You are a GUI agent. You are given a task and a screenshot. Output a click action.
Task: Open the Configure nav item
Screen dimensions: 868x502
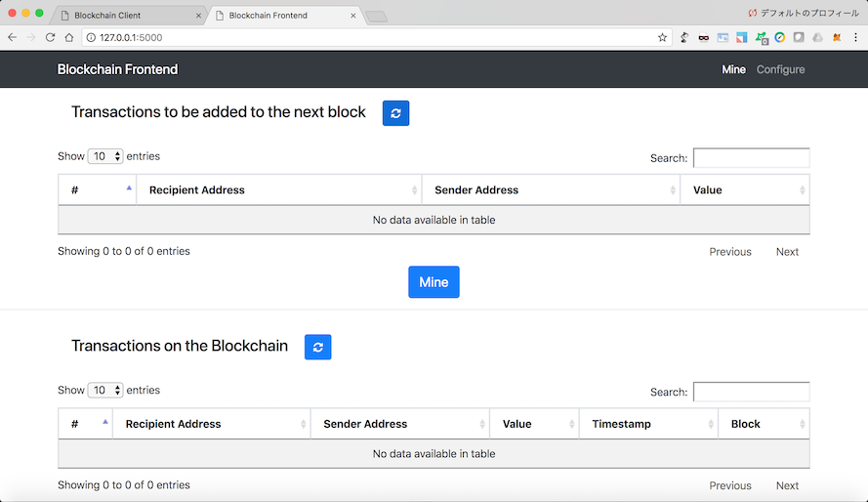click(x=780, y=69)
